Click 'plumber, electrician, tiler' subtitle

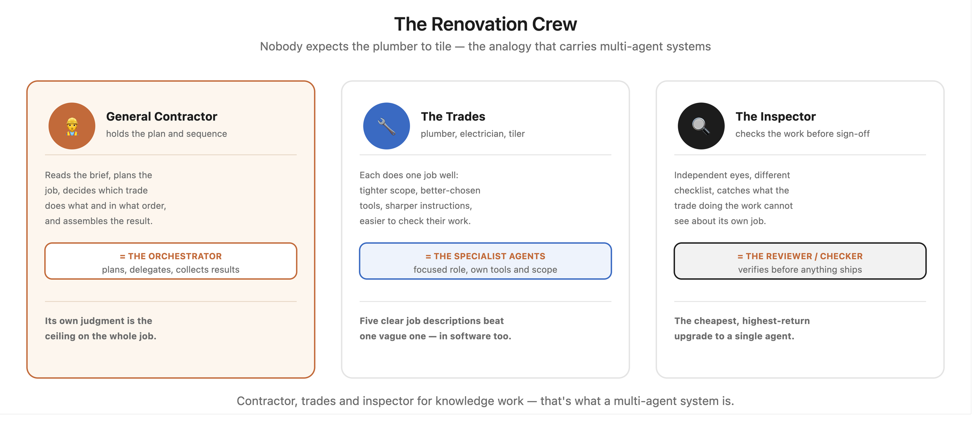click(x=472, y=134)
